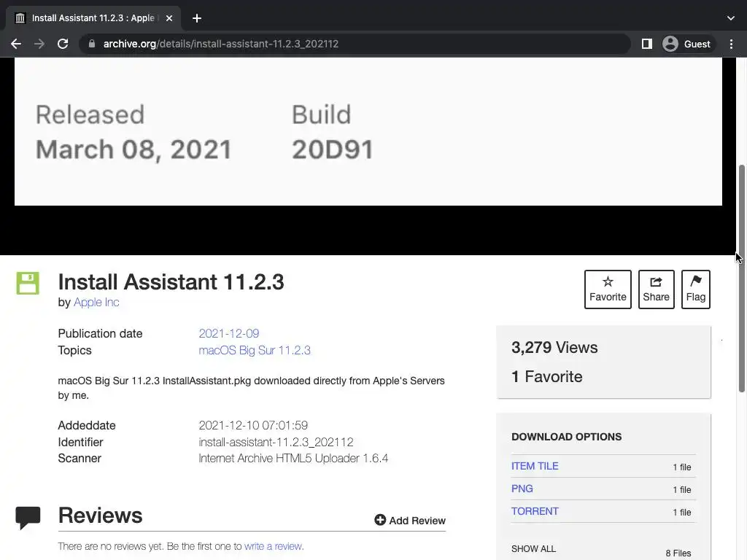This screenshot has width=747, height=560.
Task: Toggle the side panel icon
Action: pos(646,44)
